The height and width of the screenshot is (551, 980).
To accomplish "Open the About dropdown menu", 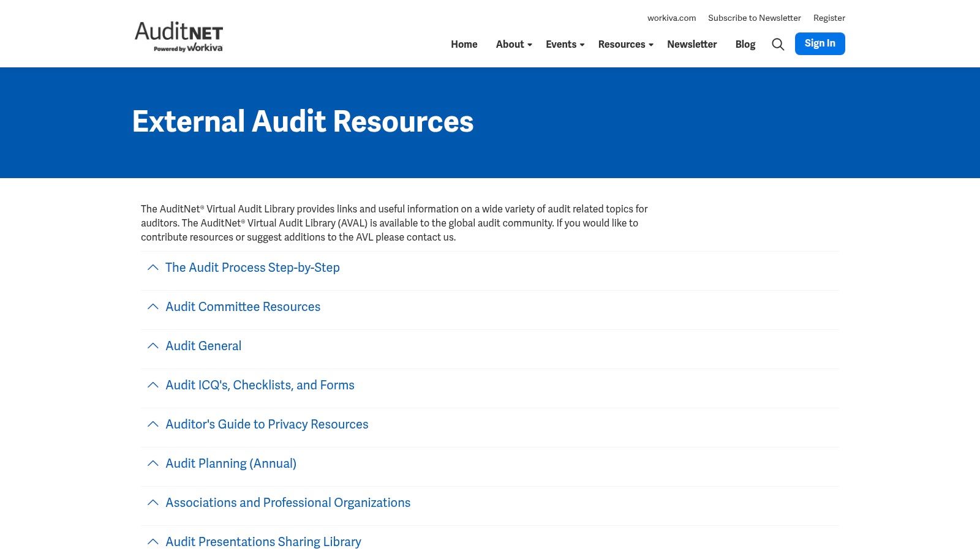I will 513,44.
